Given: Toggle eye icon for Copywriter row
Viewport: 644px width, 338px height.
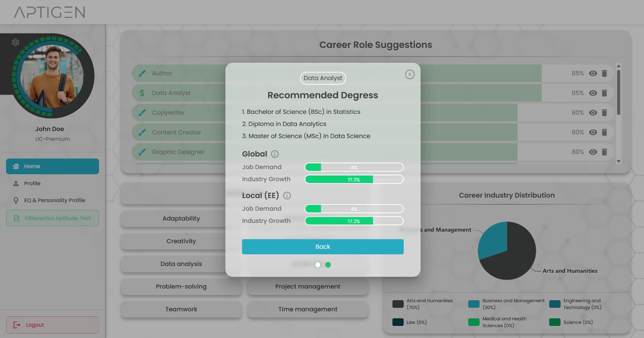Looking at the screenshot, I should 593,113.
